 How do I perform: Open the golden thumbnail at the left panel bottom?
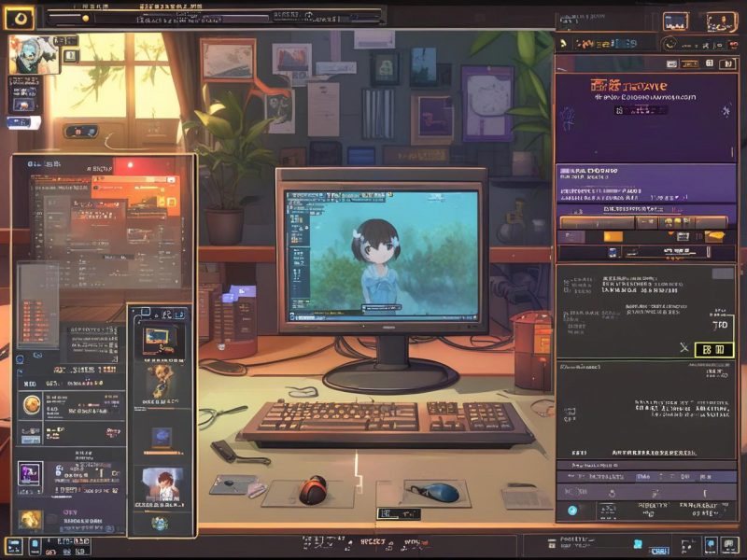click(30, 521)
